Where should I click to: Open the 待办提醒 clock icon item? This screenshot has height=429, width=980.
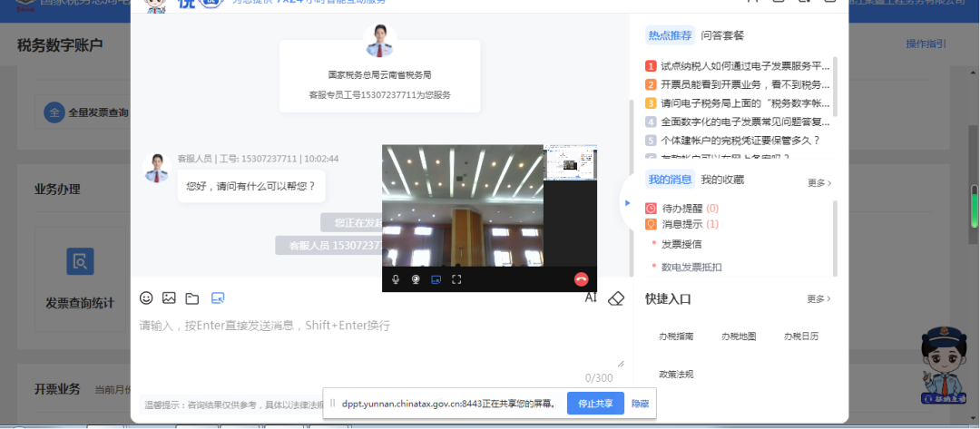coord(651,208)
